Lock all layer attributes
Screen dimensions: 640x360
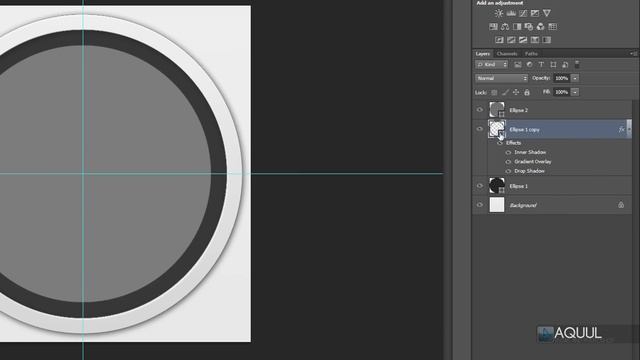(x=527, y=93)
